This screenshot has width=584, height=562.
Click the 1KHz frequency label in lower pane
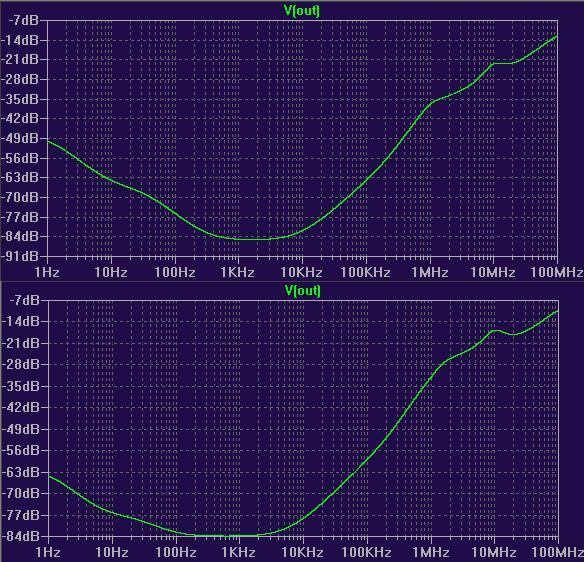[238, 552]
